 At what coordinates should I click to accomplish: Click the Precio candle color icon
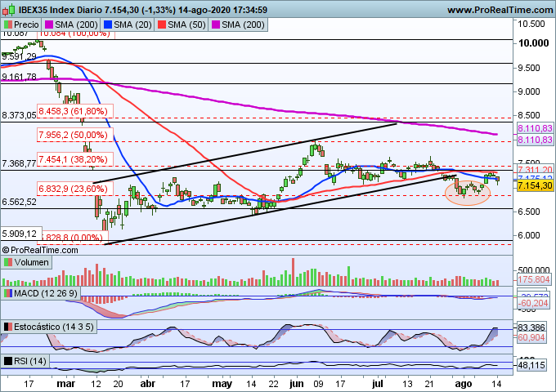(8, 25)
